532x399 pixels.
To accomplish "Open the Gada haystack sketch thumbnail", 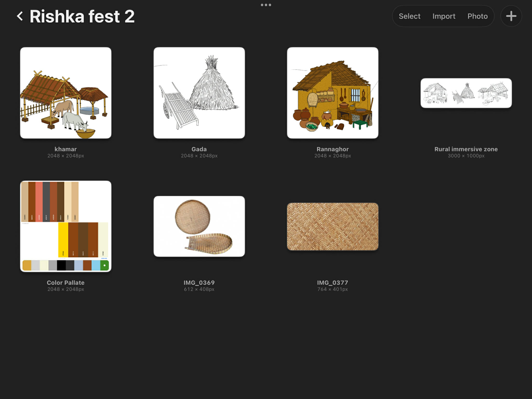I will pos(199,93).
